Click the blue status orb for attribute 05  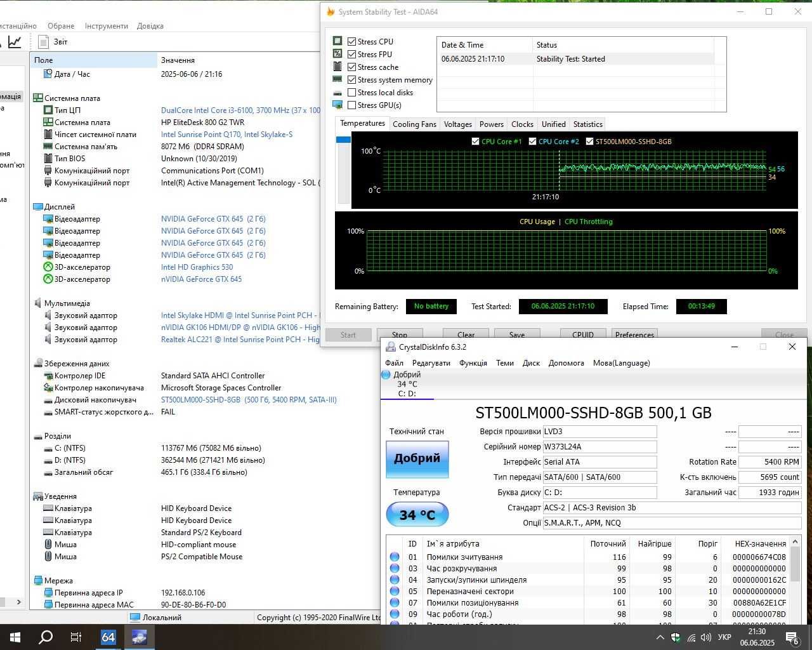[395, 592]
